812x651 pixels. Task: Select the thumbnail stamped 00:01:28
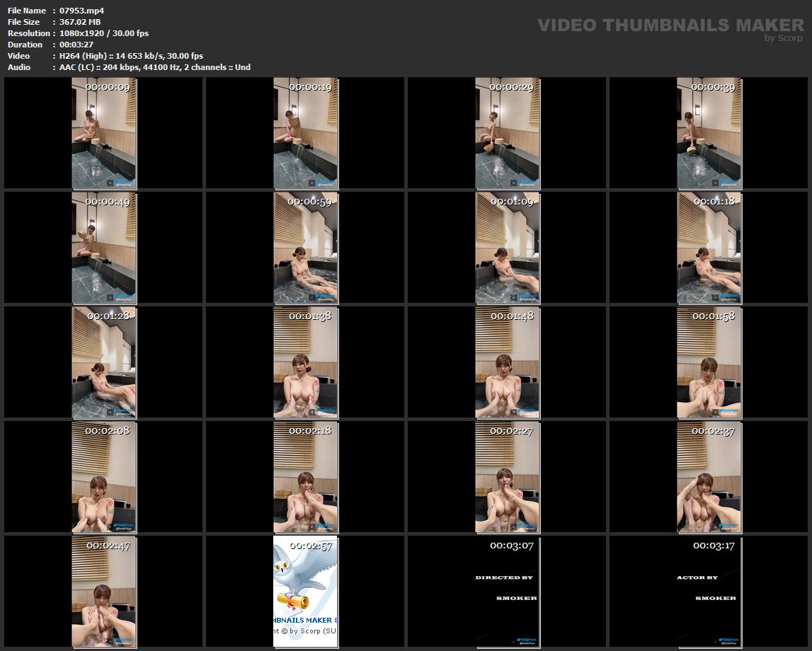[x=103, y=362]
